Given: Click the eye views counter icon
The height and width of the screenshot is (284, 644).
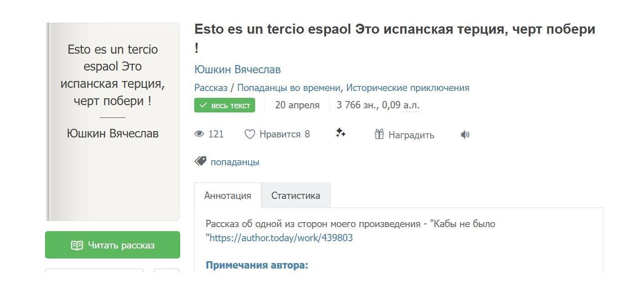Looking at the screenshot, I should coord(199,134).
